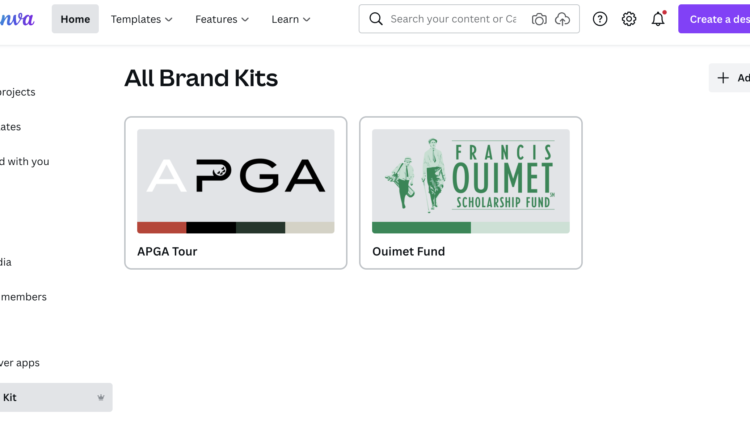Click the magnifying glass search icon
The height and width of the screenshot is (422, 750).
(x=376, y=19)
